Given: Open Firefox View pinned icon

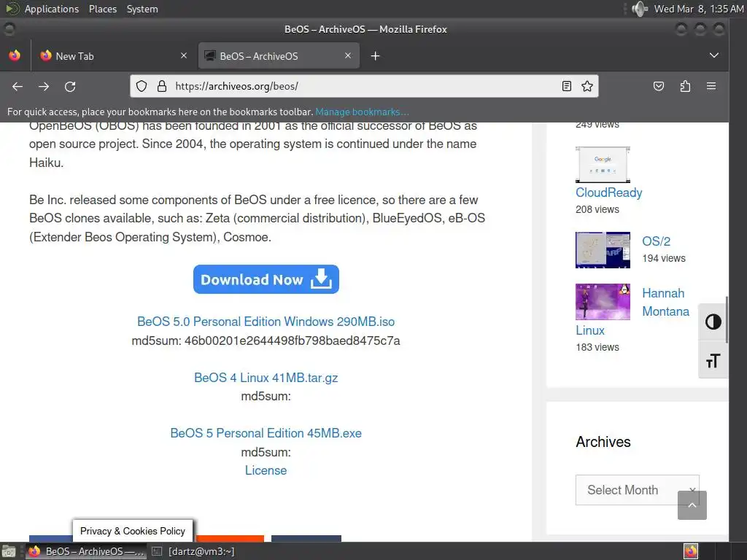Looking at the screenshot, I should 15,55.
